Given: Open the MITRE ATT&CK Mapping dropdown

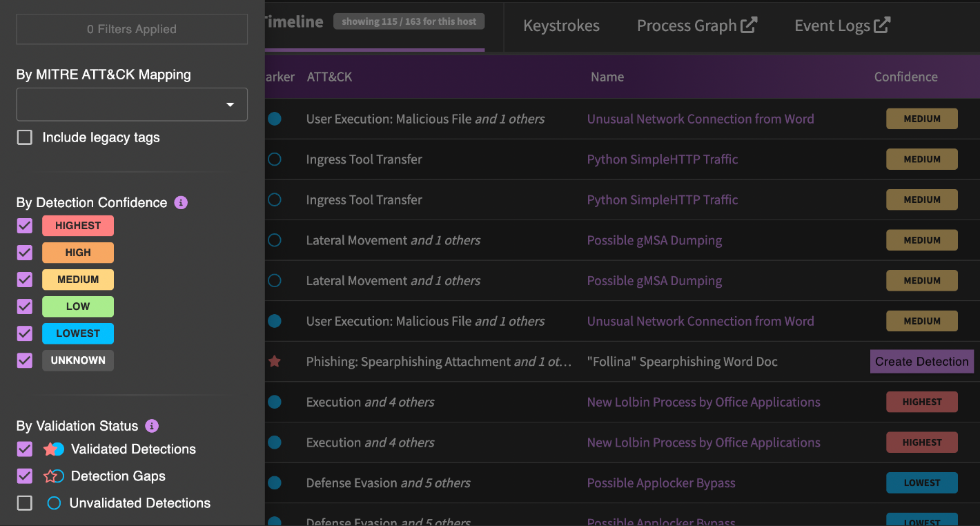Looking at the screenshot, I should click(132, 104).
